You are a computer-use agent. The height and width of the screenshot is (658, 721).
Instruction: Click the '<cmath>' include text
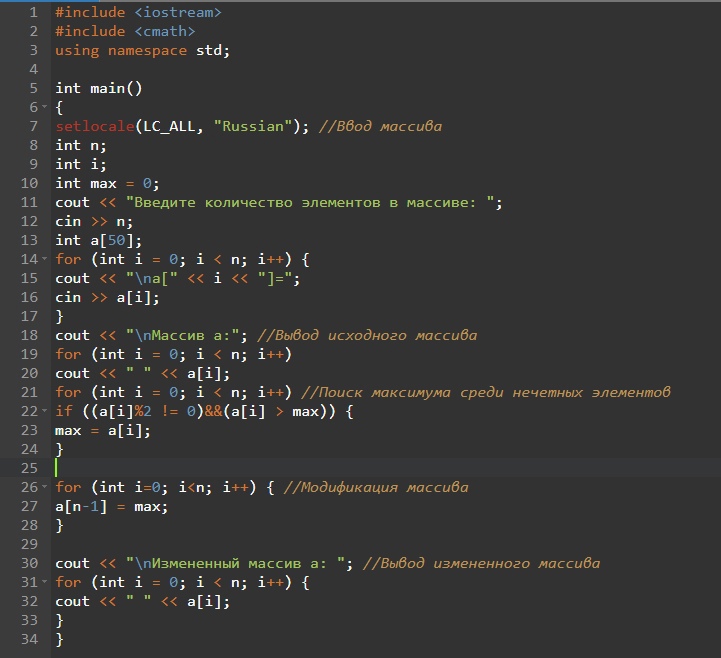(x=165, y=31)
